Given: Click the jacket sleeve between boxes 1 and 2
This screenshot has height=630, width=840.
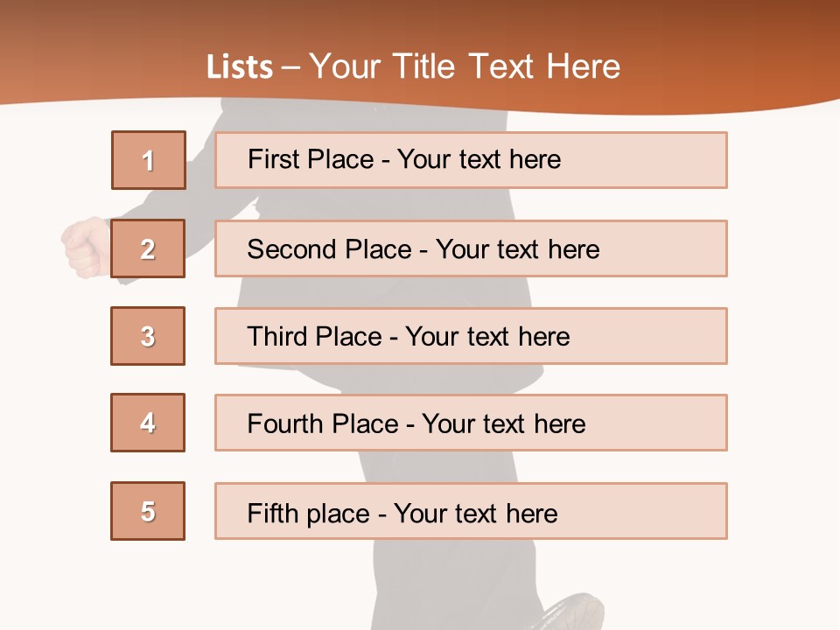Looking at the screenshot, I should pos(161,205).
